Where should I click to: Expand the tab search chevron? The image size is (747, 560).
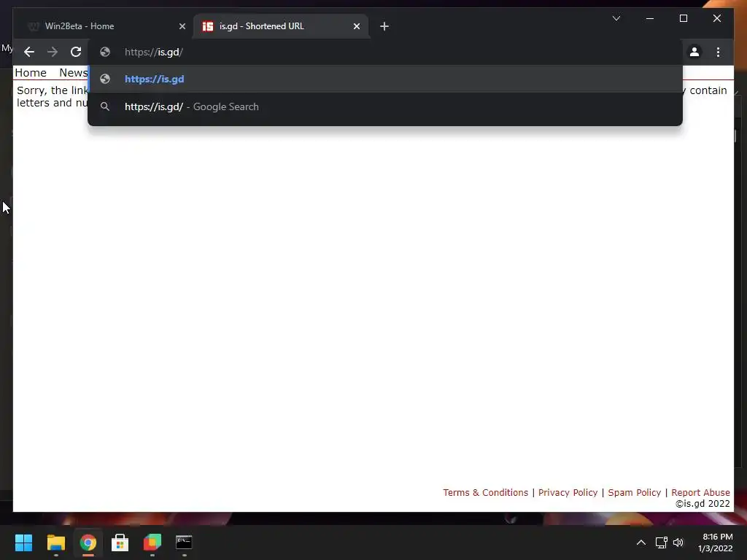[x=616, y=18]
